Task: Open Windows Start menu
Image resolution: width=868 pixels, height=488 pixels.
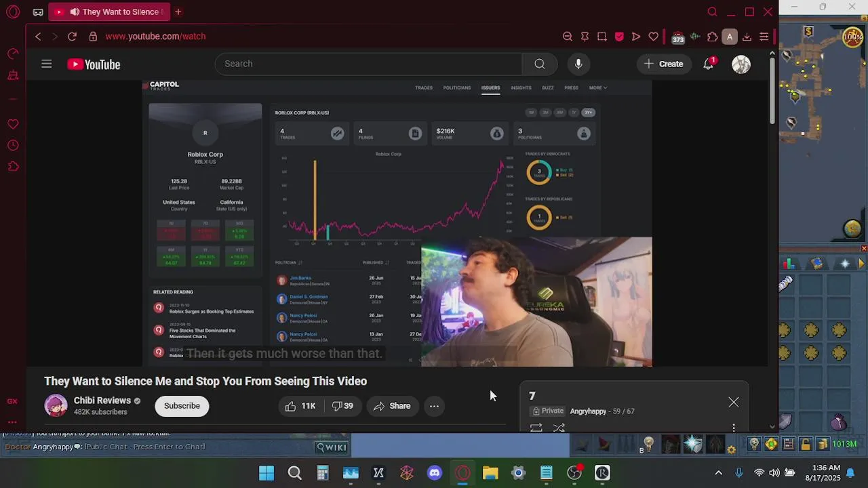Action: coord(267,473)
